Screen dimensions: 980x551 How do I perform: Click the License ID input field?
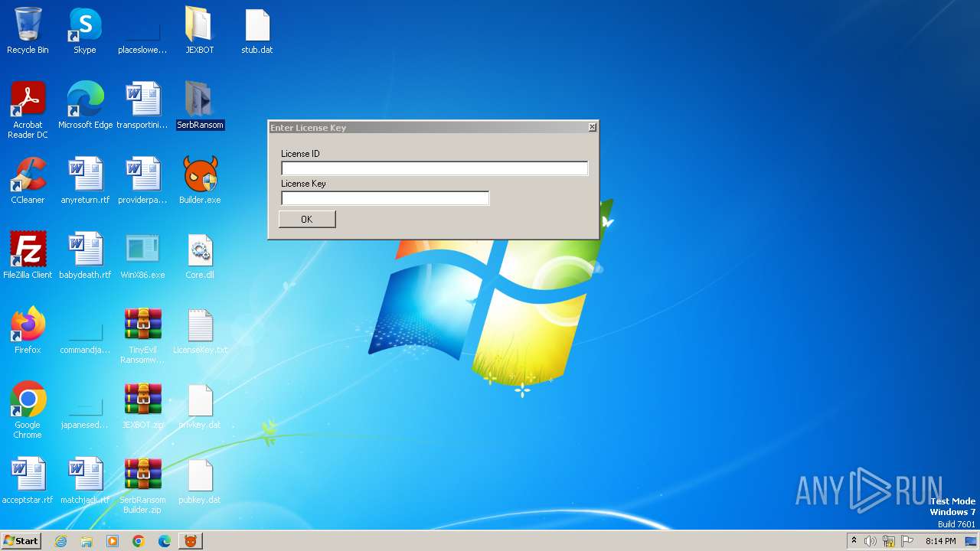pos(434,168)
